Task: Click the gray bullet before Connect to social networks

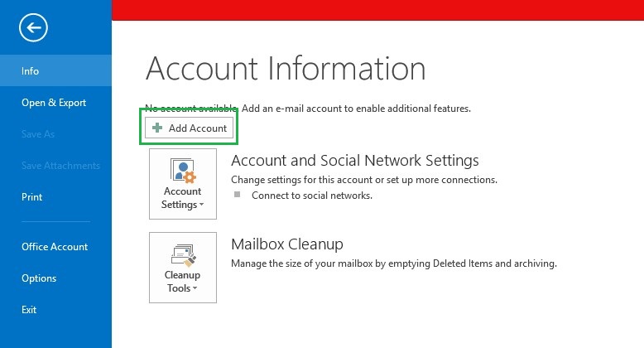Action: coord(237,194)
